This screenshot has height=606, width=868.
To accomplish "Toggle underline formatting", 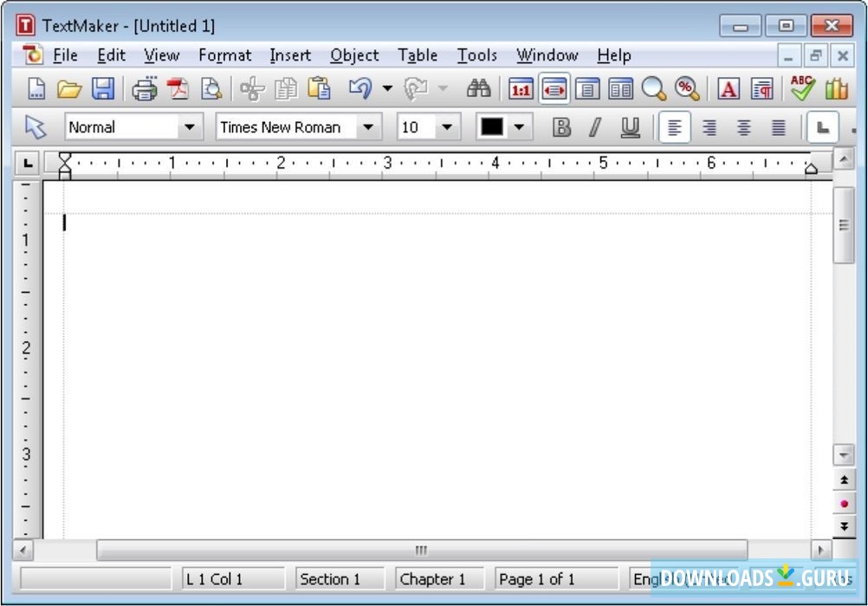I will [x=630, y=127].
